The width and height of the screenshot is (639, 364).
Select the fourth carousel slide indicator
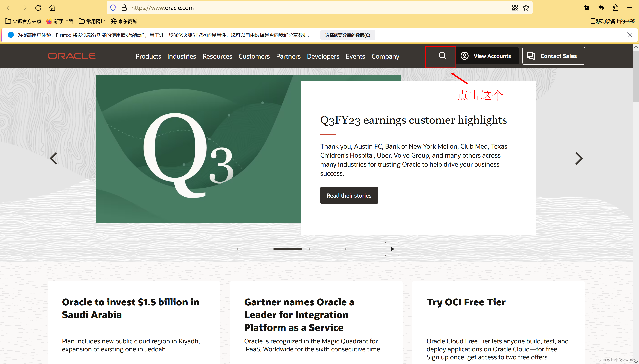coord(360,249)
